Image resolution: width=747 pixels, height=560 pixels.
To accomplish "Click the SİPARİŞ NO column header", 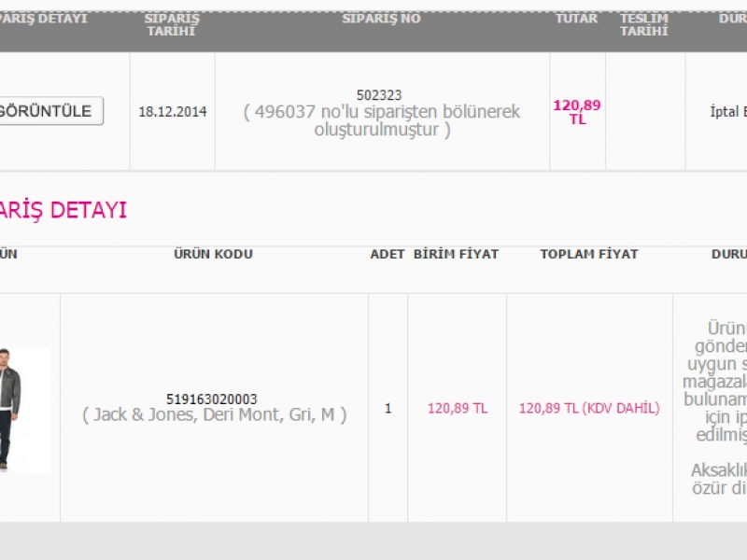I will 381,19.
